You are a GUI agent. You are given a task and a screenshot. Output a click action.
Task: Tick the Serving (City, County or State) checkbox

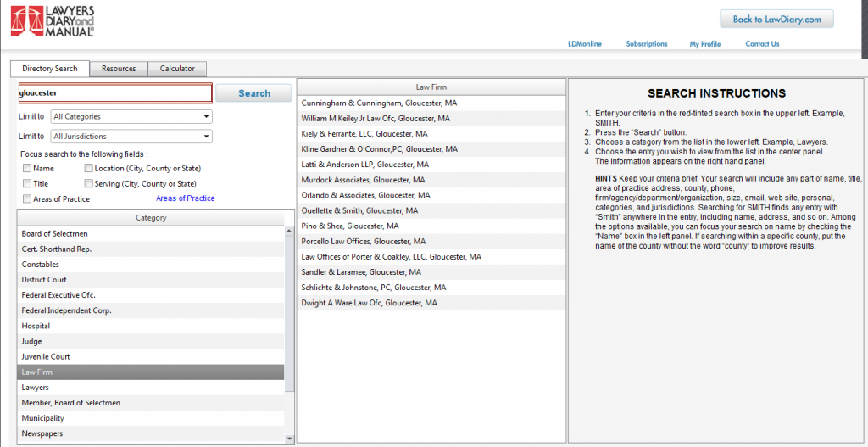pyautogui.click(x=88, y=183)
